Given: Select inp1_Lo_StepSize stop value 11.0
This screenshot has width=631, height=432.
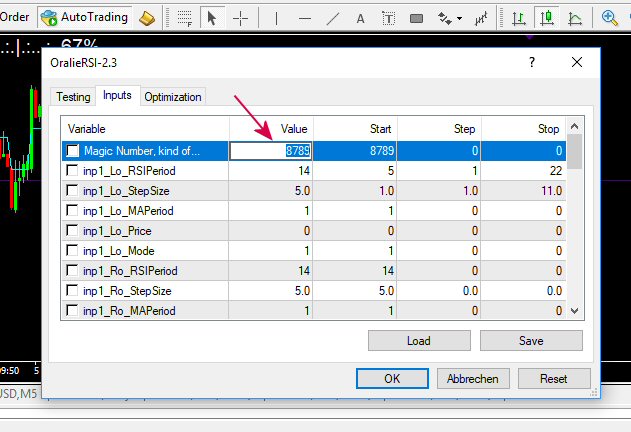Looking at the screenshot, I should (x=552, y=190).
